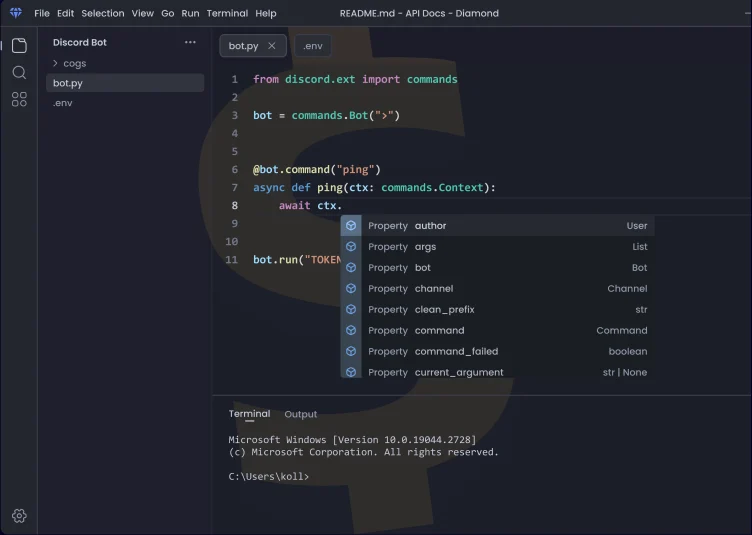Click README.md - API Docs window title
Image resolution: width=752 pixels, height=535 pixels.
pyautogui.click(x=419, y=13)
